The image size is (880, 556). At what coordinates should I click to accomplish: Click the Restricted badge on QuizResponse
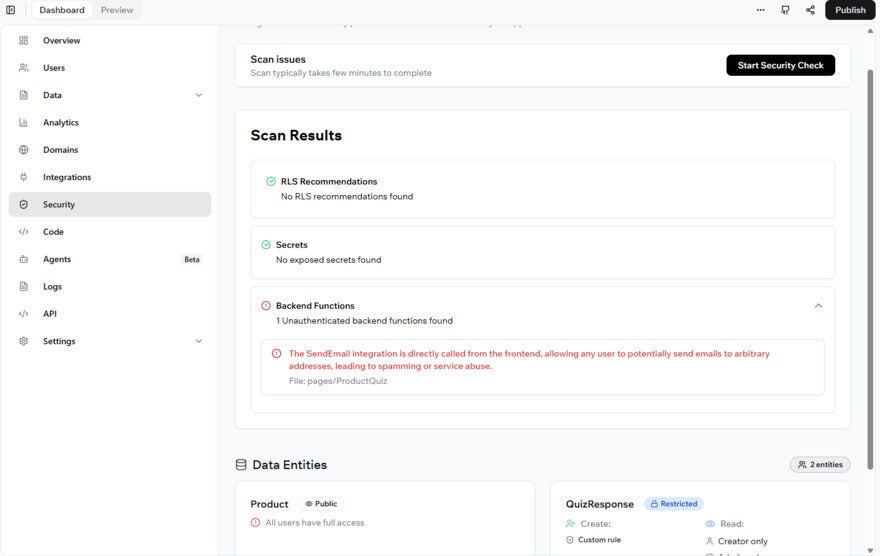(x=674, y=504)
